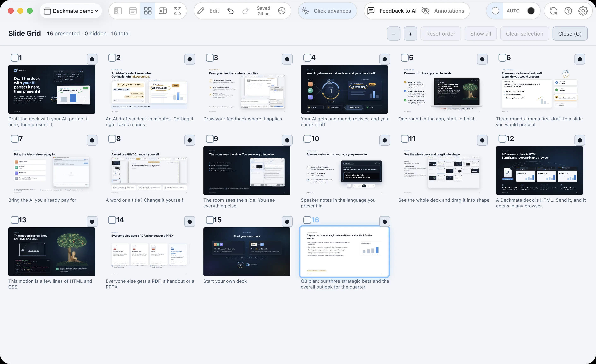Open version history clock icon
This screenshot has width=596, height=364.
click(x=282, y=11)
